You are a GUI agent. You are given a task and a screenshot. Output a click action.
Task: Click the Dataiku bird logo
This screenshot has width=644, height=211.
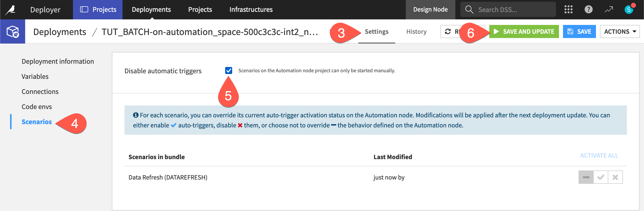(x=11, y=10)
